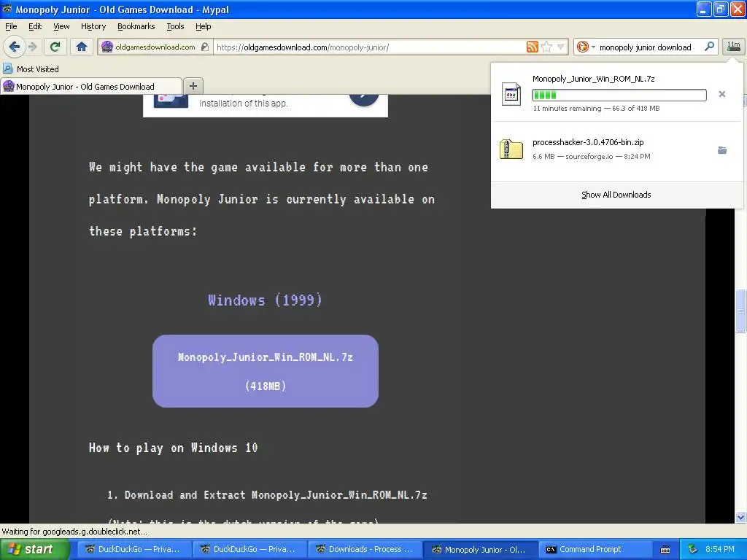Image resolution: width=747 pixels, height=560 pixels.
Task: Click the network tray icon
Action: pyautogui.click(x=693, y=550)
